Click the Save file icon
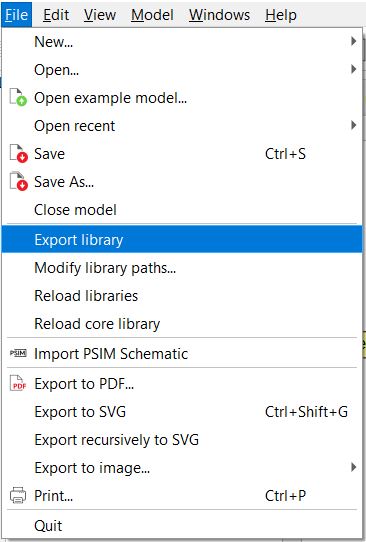Screen dimensions: 366x542 18,153
